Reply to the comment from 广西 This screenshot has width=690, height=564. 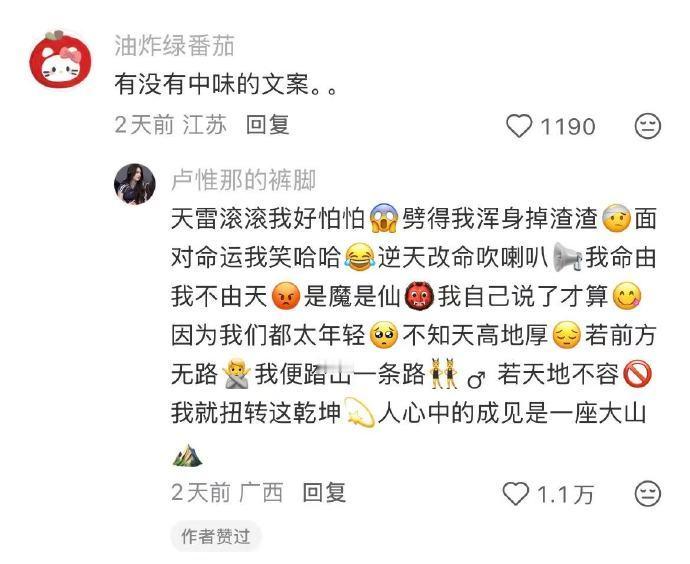point(324,492)
